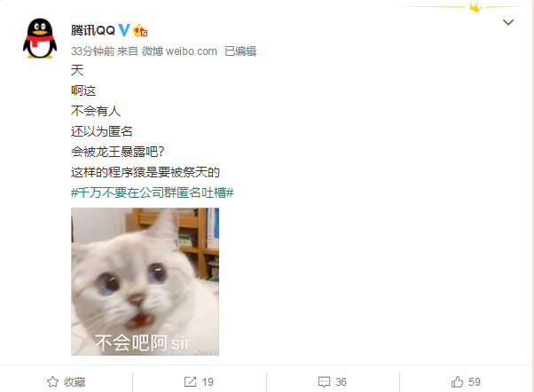The width and height of the screenshot is (534, 392).
Task: Open hashtag 千万不要在公司群匿名吐槽
Action: tap(153, 192)
